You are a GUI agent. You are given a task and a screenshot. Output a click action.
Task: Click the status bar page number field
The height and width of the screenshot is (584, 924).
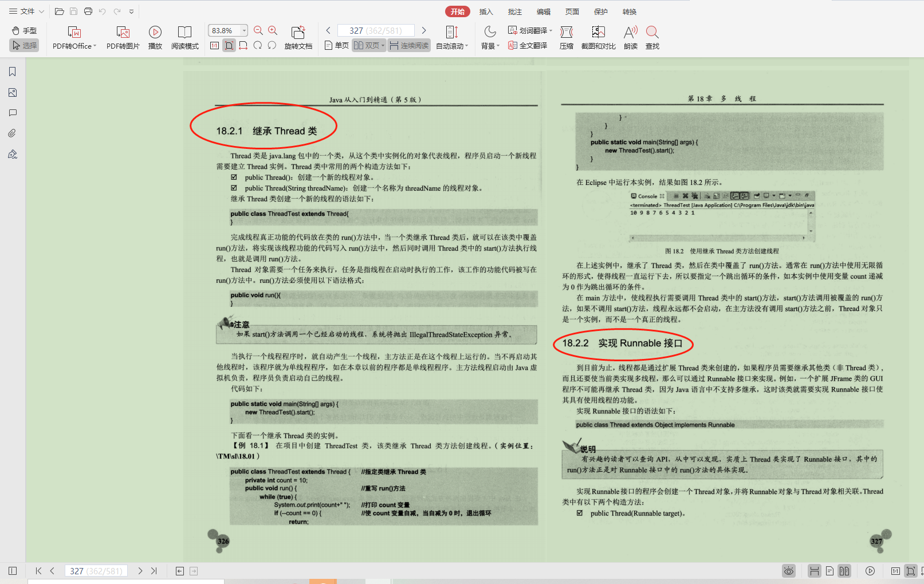click(96, 571)
